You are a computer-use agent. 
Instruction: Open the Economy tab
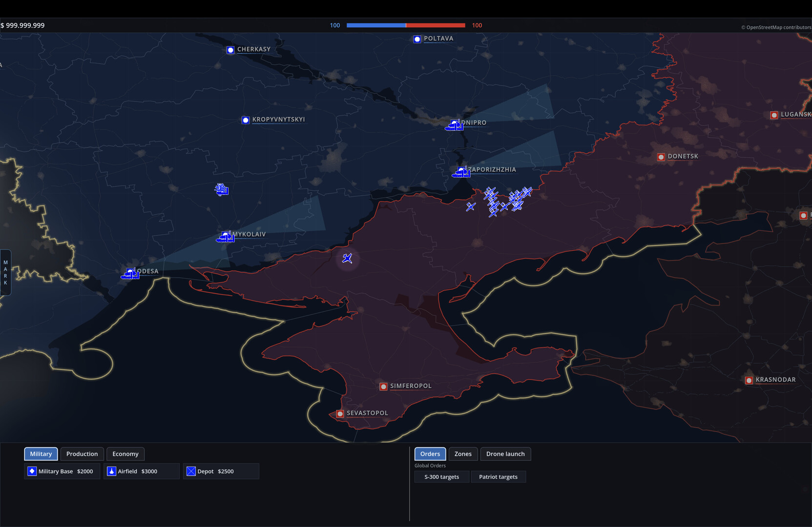[125, 454]
